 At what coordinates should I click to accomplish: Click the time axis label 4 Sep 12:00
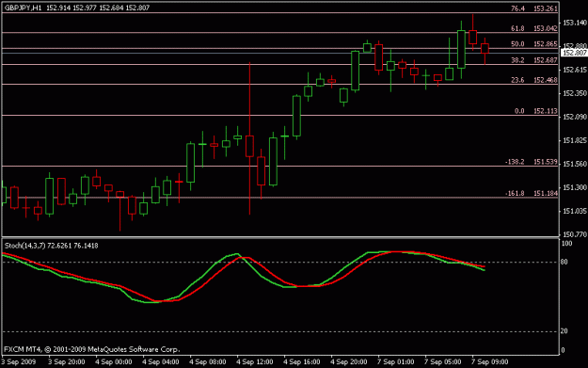[x=255, y=362]
